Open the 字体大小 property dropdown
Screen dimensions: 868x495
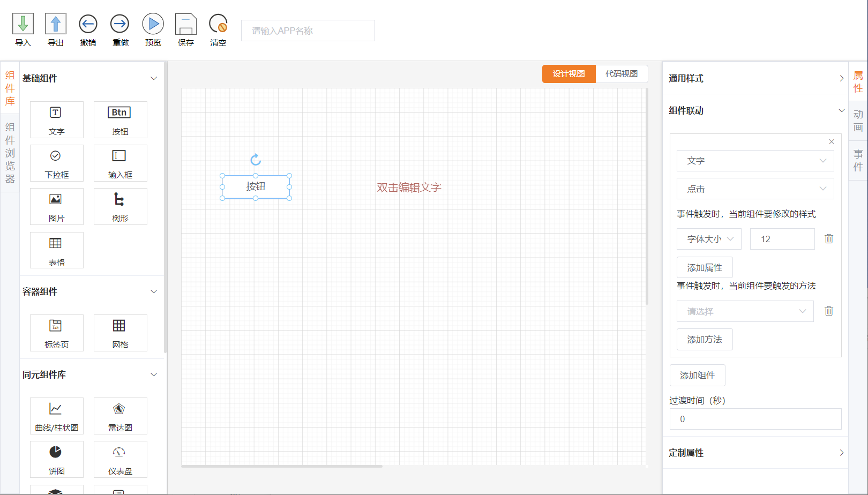(709, 239)
